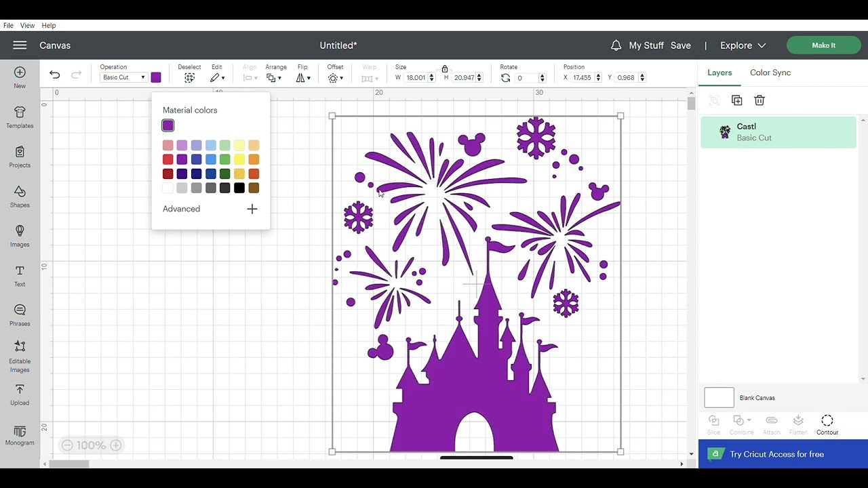
Task: Click the Group icon in Layers panel
Action: coord(714,100)
